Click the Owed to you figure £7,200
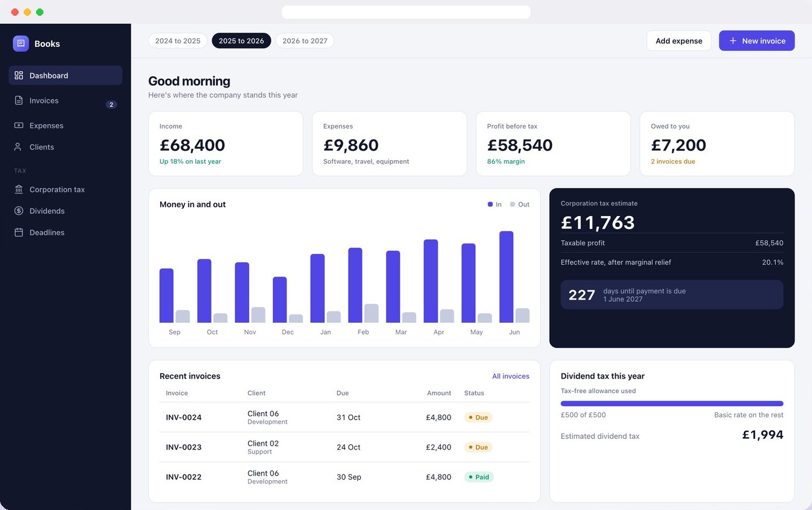This screenshot has width=812, height=510. 678,145
